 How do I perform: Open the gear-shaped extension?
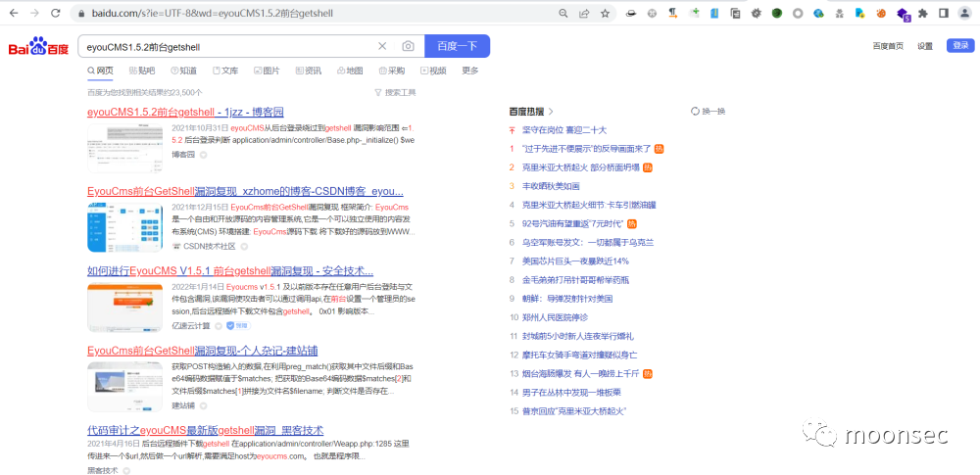756,13
